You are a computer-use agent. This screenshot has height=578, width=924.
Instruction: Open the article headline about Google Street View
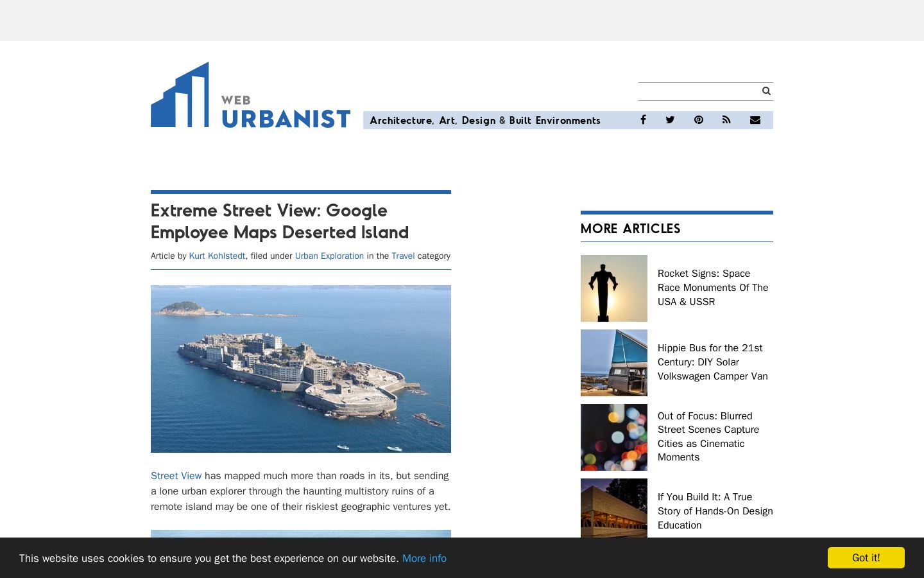(280, 221)
